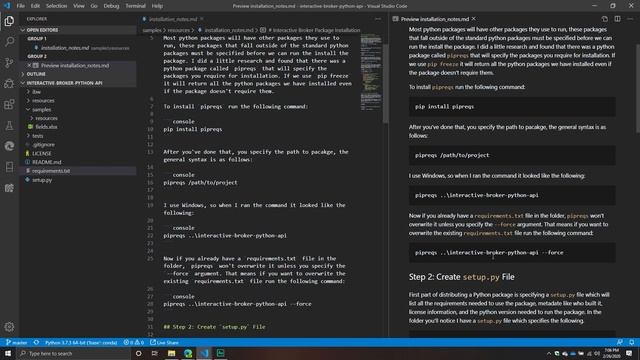Open the Run and Debug view icon
The width and height of the screenshot is (640, 360).
tap(9, 83)
